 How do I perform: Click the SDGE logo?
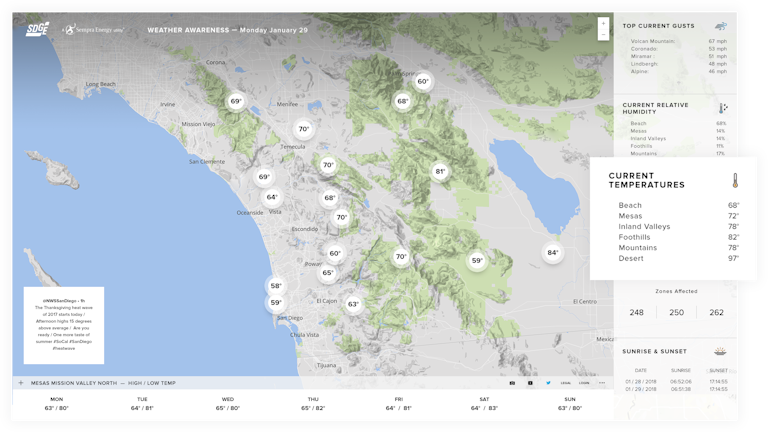37,30
